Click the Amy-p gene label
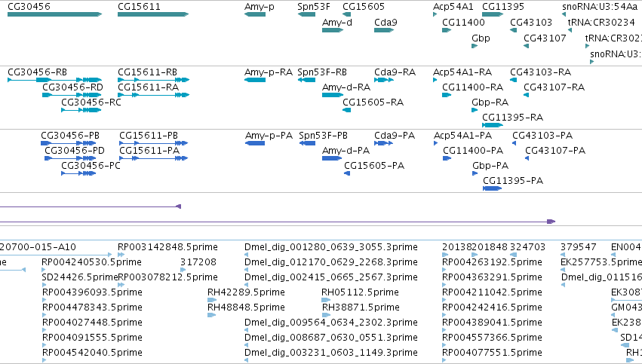This screenshot has height=364, width=642. click(260, 7)
